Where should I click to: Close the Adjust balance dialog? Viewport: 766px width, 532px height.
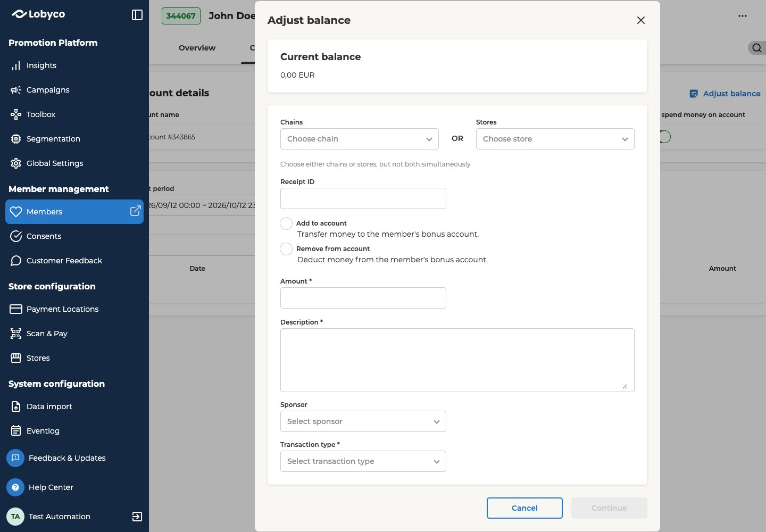(x=641, y=20)
